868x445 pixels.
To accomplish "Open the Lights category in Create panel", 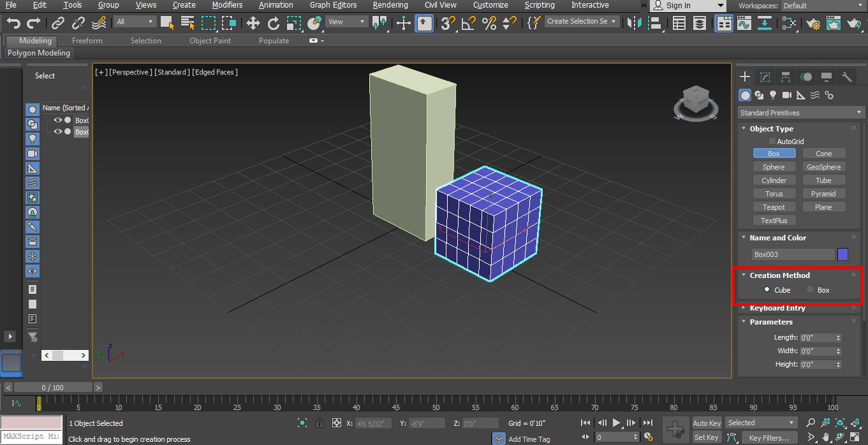I will point(772,95).
